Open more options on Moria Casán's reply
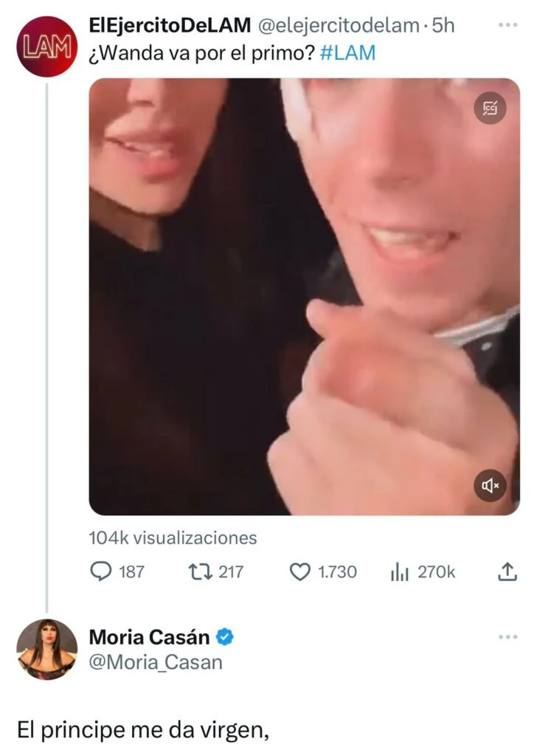537x756 pixels. [508, 636]
